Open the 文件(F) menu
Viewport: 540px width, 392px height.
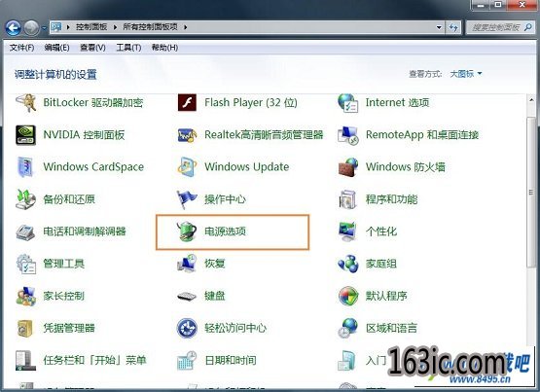21,48
